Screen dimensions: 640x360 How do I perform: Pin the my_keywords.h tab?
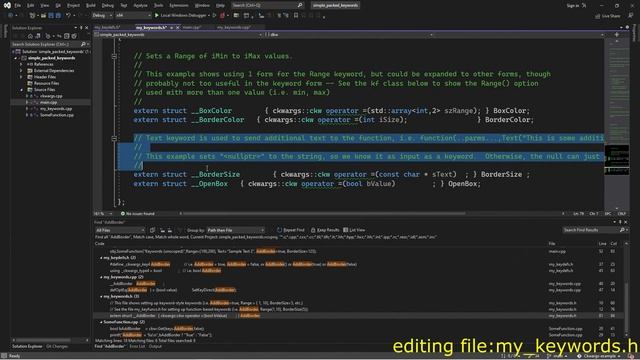[x=171, y=27]
